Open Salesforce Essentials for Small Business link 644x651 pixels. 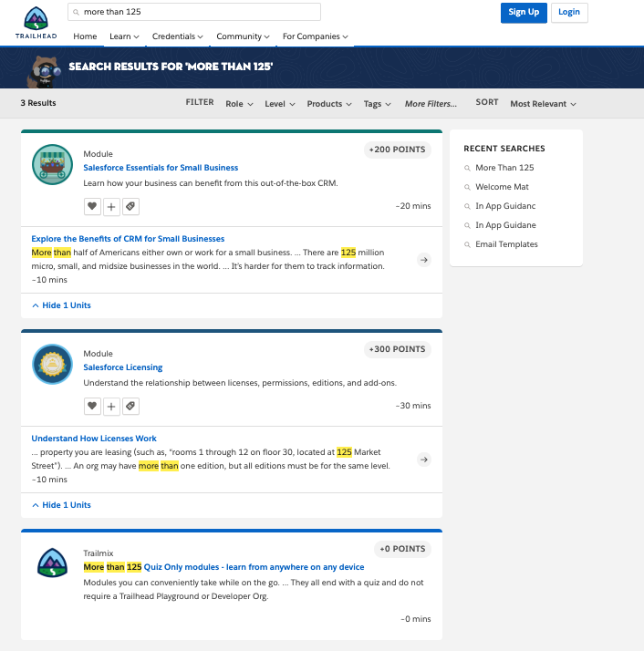pyautogui.click(x=161, y=168)
